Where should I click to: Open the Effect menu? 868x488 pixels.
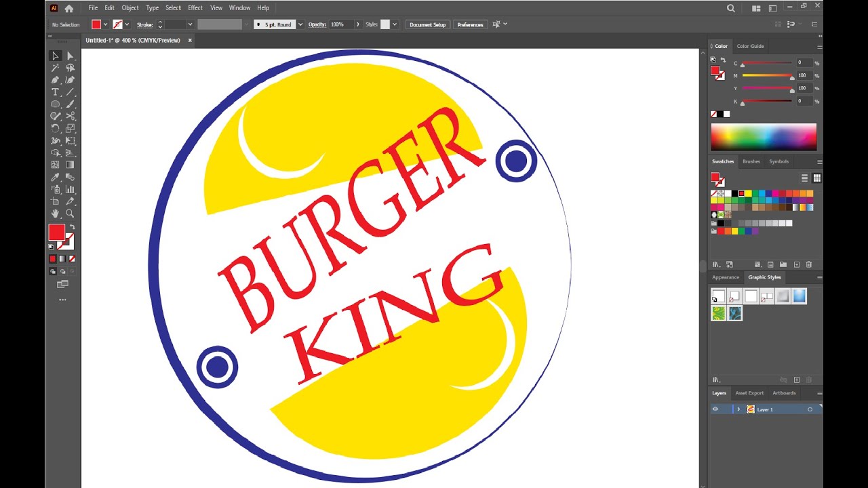point(195,8)
